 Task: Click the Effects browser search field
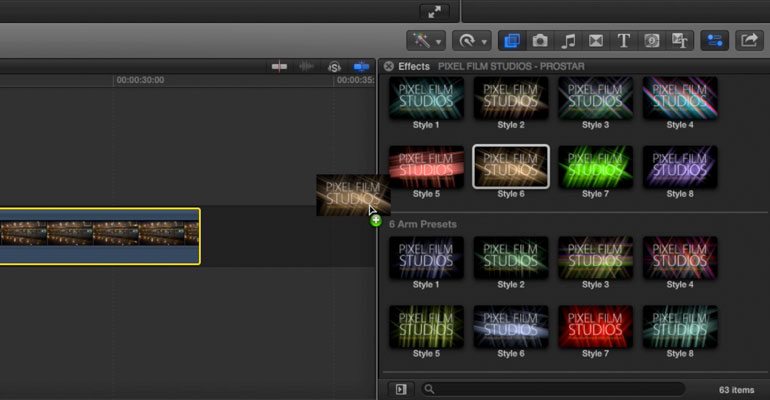click(552, 389)
